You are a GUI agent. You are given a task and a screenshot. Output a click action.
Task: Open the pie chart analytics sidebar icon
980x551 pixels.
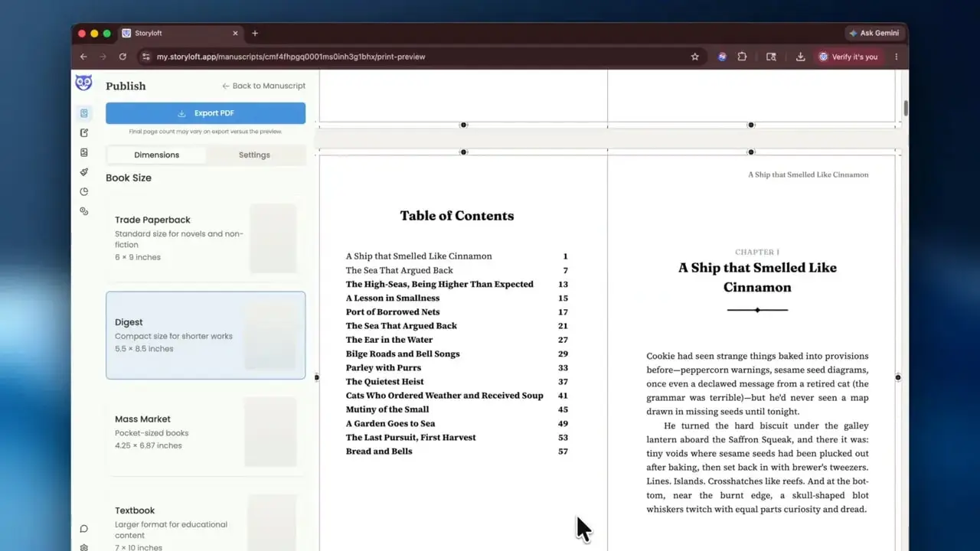point(84,191)
